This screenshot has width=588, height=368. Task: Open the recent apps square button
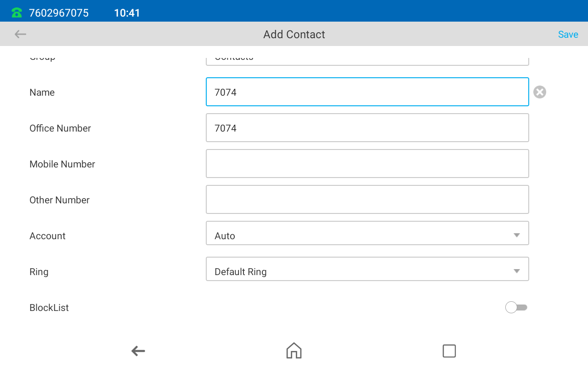[x=449, y=351]
